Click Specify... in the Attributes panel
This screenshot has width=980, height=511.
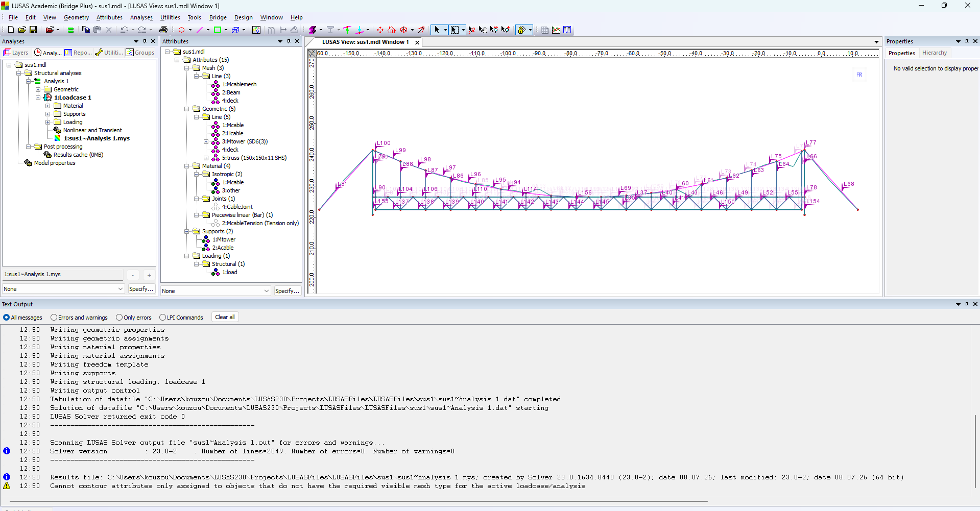288,291
